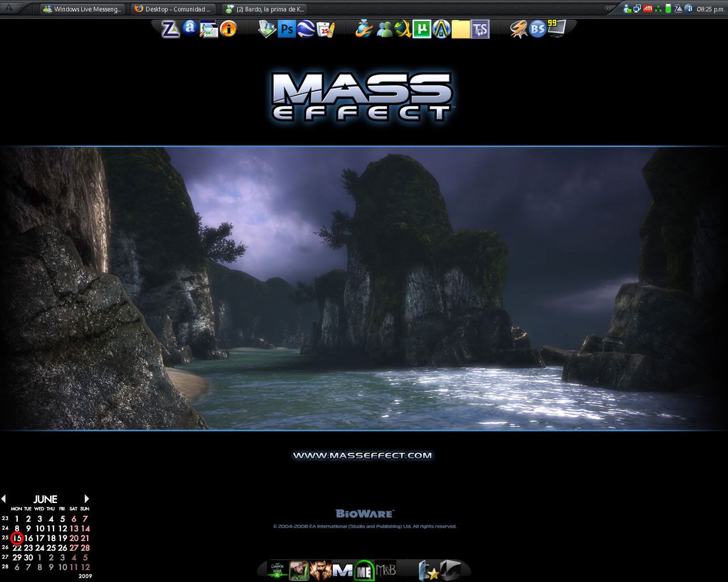Screen dimensions: 728x582
Task: Click the green device tray icon
Action: click(x=668, y=9)
